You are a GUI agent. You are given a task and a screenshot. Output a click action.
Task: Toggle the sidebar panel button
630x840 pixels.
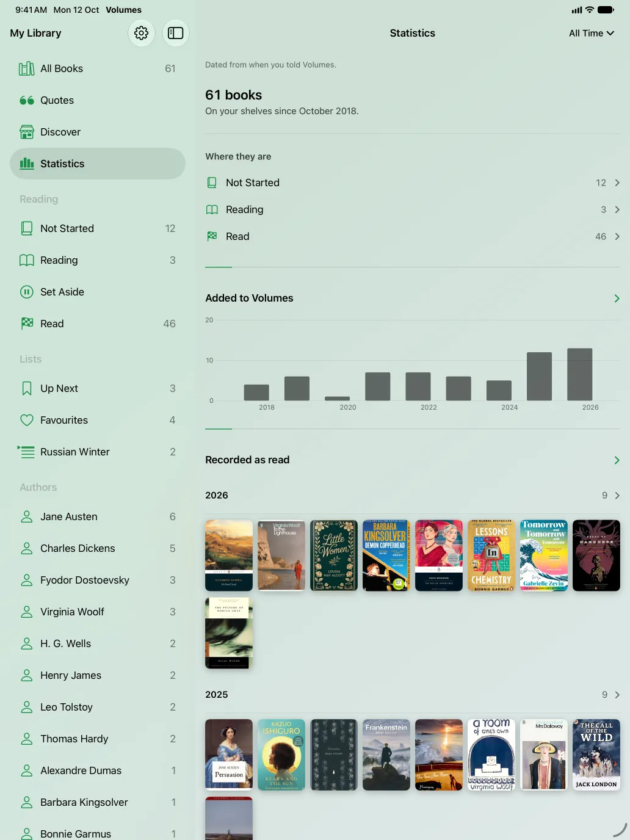coord(176,33)
